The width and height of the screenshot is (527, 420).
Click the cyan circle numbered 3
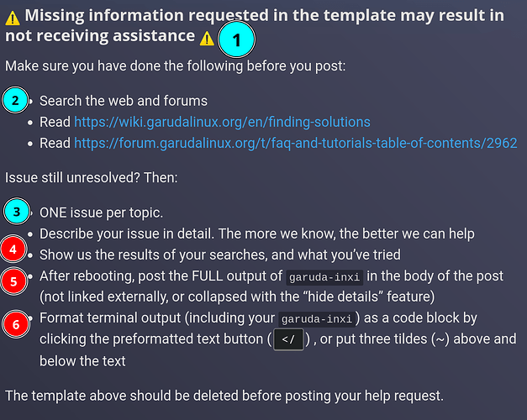17,212
